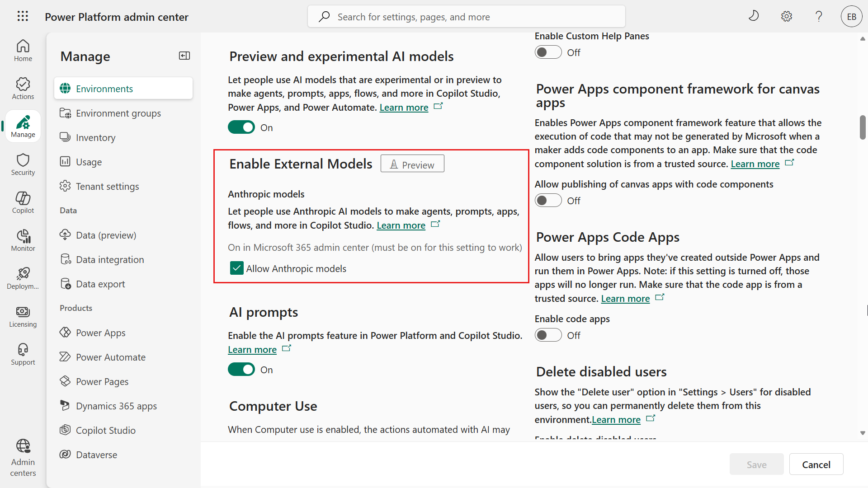Turn off the AI prompts toggle

click(x=241, y=369)
